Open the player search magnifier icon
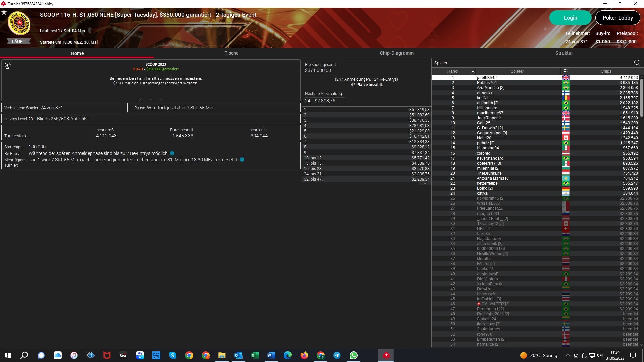 click(x=637, y=63)
